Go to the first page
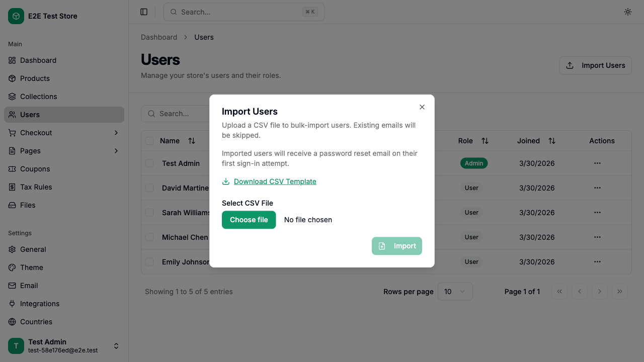The width and height of the screenshot is (644, 362). click(559, 292)
